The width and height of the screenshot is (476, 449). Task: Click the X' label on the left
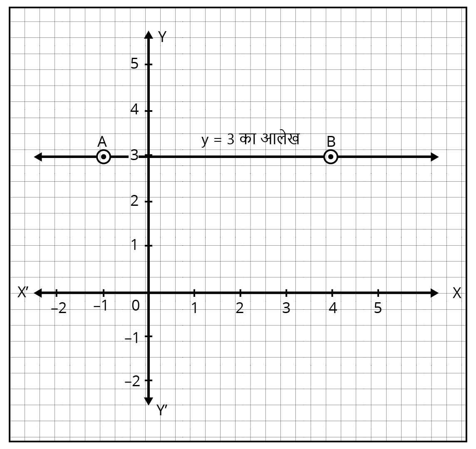23,292
